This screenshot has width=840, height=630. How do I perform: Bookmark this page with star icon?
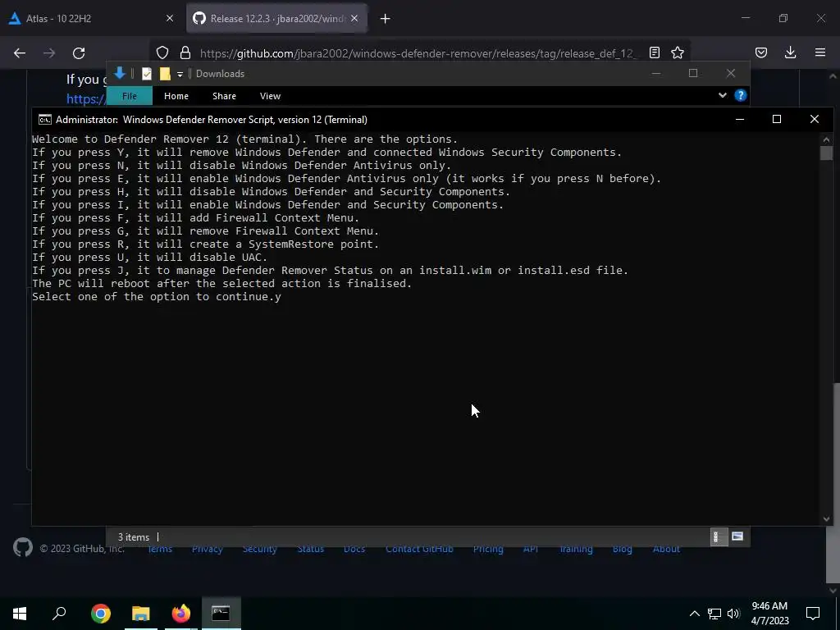tap(678, 52)
